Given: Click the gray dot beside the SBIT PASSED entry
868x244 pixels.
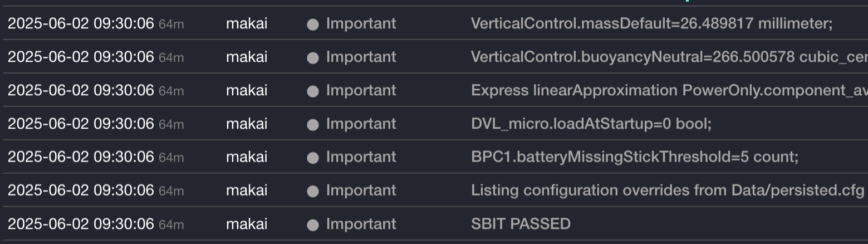Looking at the screenshot, I should tap(313, 225).
